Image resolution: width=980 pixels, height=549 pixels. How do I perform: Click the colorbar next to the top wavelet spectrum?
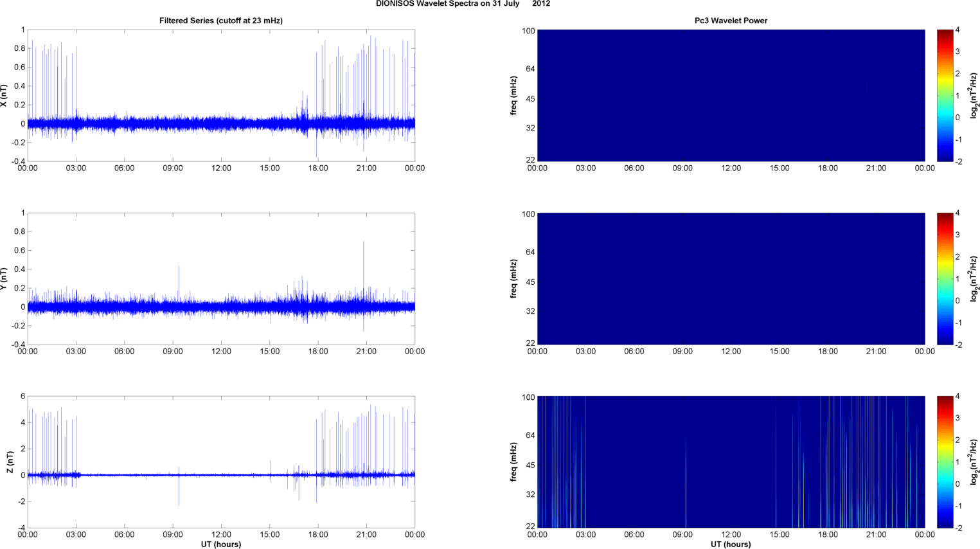pos(945,96)
